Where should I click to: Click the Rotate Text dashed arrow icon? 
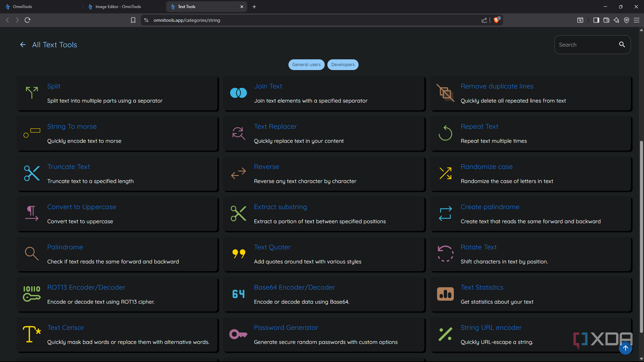[445, 254]
